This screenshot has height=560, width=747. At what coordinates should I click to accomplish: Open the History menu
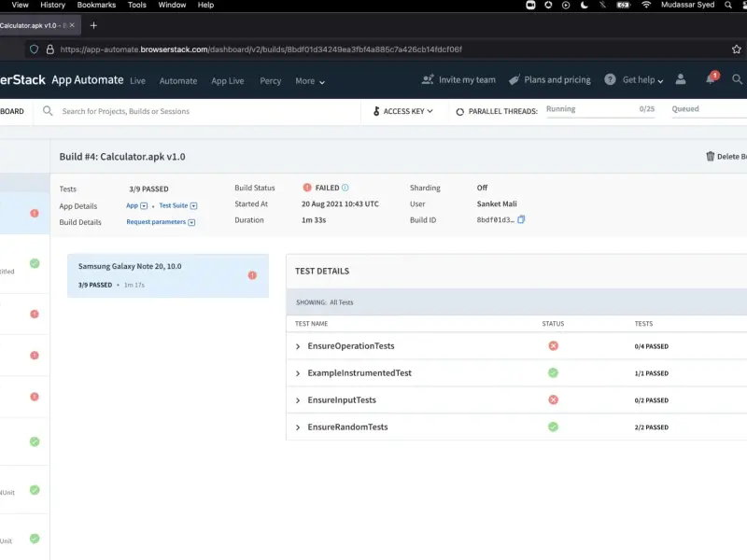tap(52, 5)
